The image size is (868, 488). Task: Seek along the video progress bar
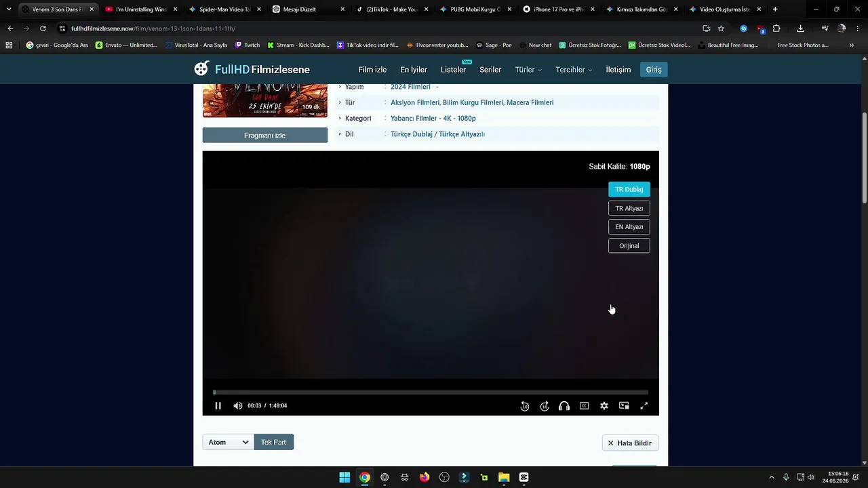click(431, 392)
